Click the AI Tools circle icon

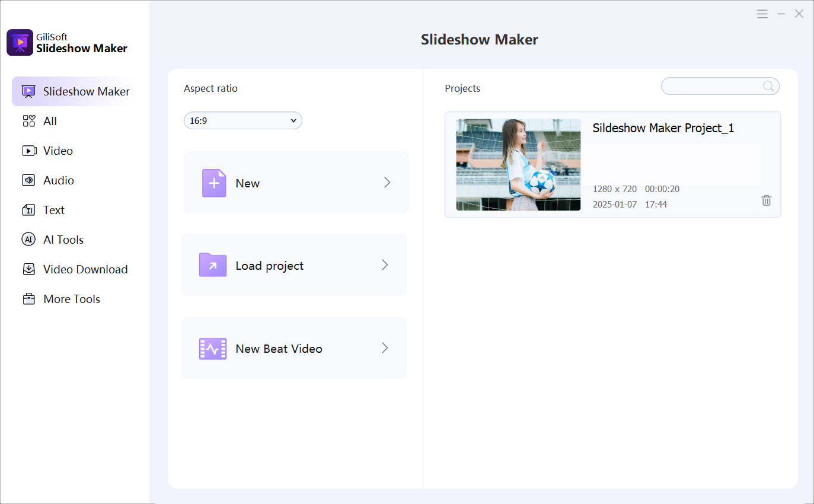point(28,240)
